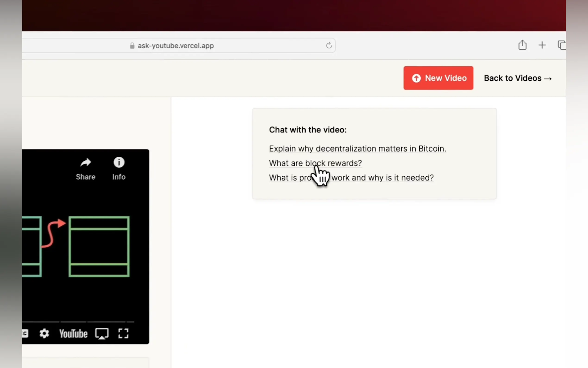Open a new tab with the plus icon
The height and width of the screenshot is (368, 588).
pos(542,45)
